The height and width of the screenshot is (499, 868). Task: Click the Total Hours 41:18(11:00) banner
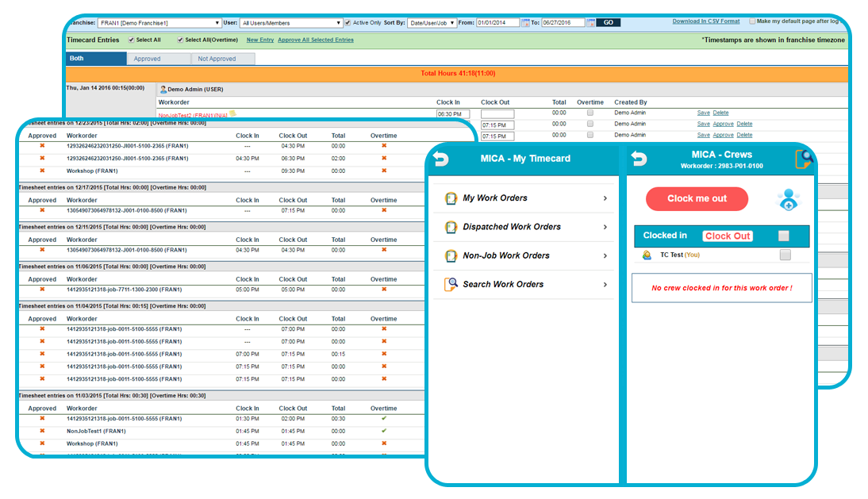tap(457, 74)
